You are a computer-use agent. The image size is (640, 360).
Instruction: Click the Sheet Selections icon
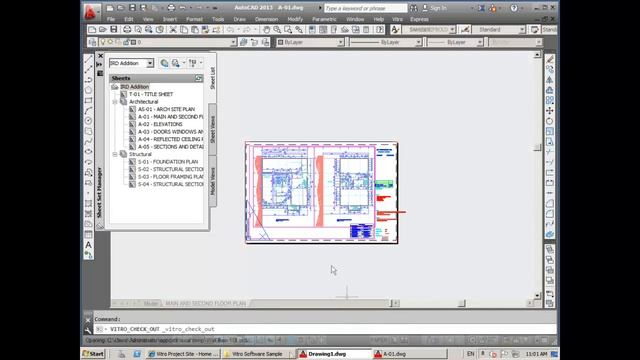click(194, 63)
